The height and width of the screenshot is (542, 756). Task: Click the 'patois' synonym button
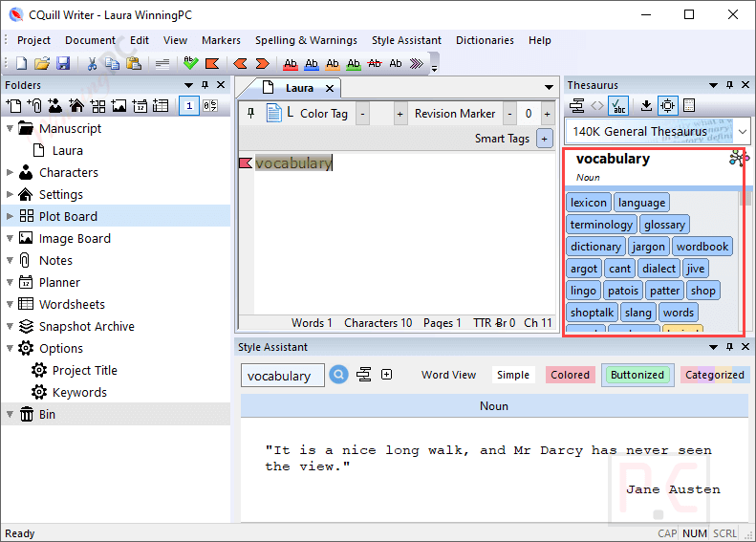click(623, 291)
